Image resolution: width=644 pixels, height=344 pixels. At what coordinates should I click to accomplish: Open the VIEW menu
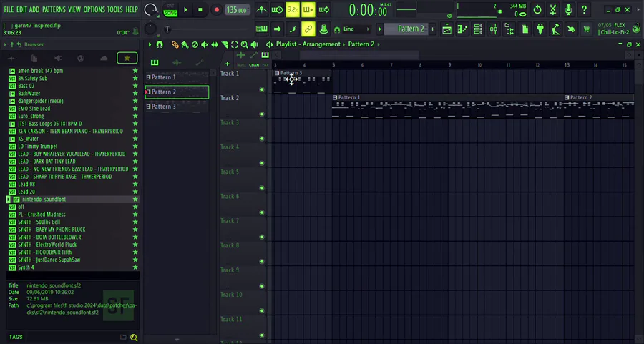74,9
